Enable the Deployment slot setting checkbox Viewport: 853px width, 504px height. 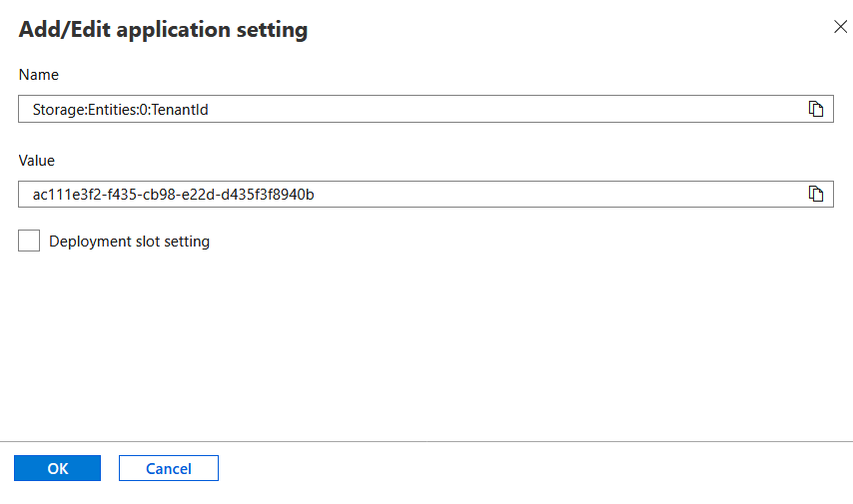tap(29, 241)
